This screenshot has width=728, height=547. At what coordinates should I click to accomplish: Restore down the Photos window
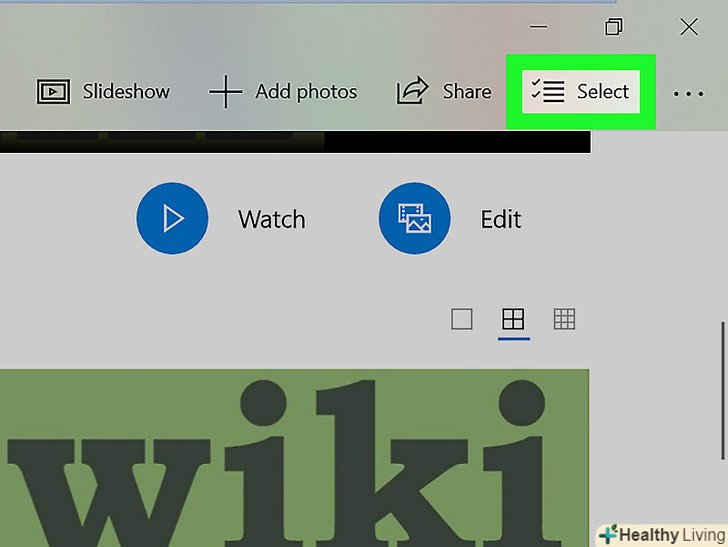613,26
